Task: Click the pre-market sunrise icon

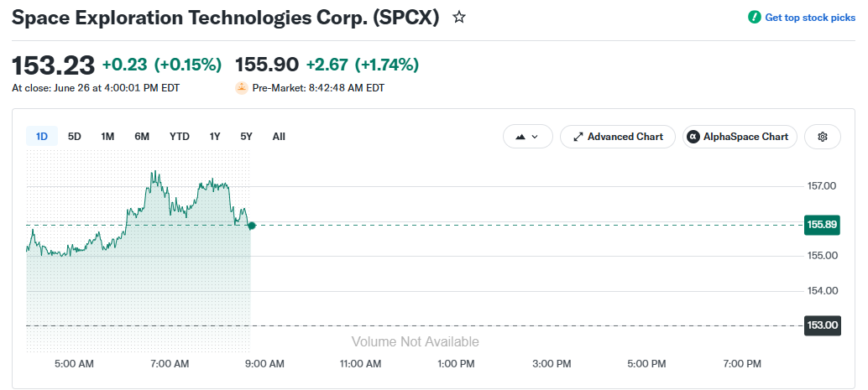Action: pos(242,88)
